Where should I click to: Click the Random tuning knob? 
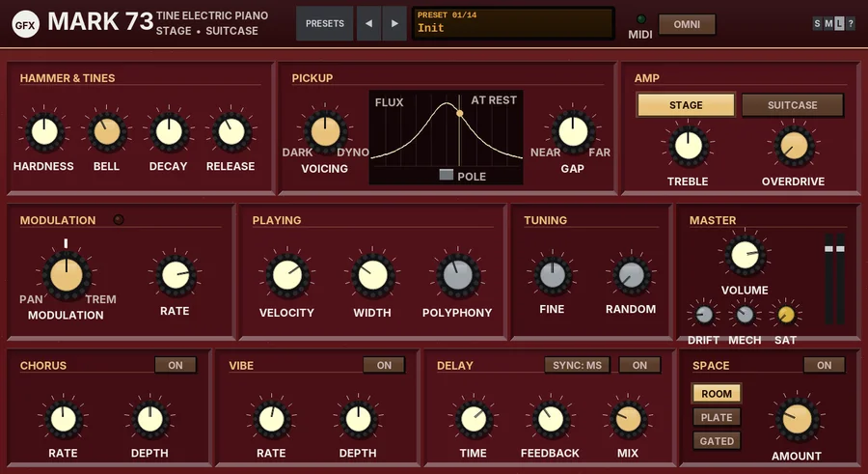(x=631, y=275)
